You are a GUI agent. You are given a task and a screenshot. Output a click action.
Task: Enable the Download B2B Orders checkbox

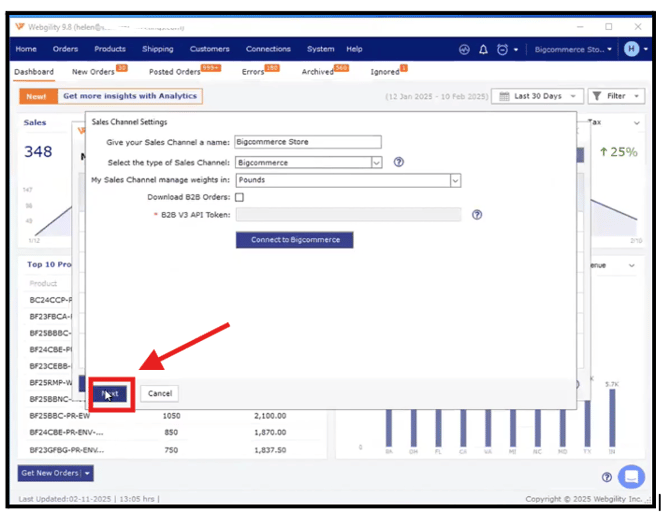click(239, 197)
